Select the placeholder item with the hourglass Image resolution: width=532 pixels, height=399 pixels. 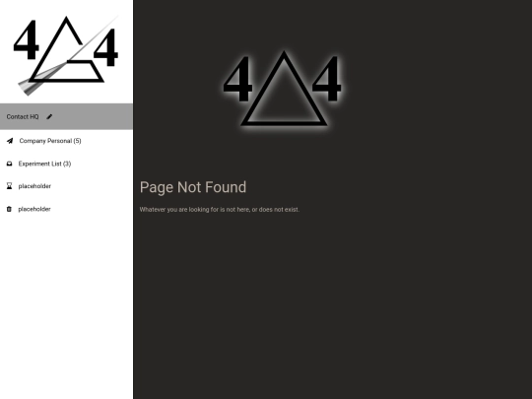pyautogui.click(x=67, y=186)
